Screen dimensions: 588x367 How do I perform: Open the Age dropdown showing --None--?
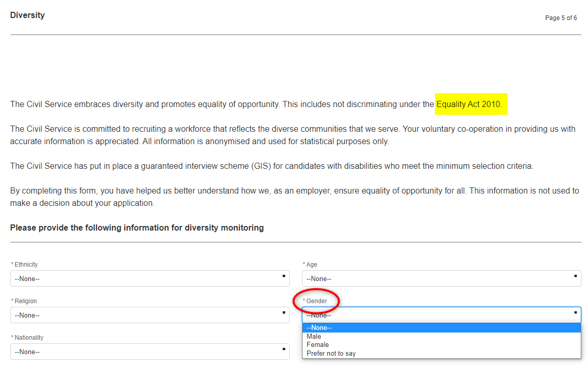[x=441, y=278]
